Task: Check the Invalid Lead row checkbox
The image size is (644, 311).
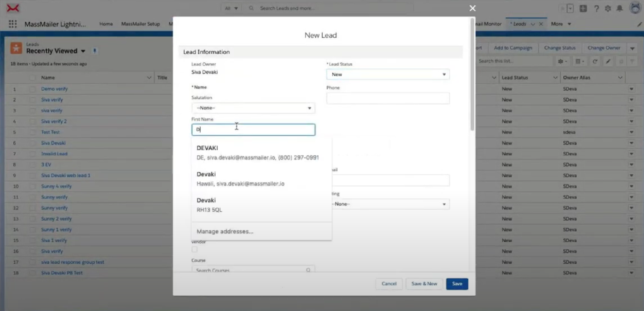Action: tap(32, 154)
